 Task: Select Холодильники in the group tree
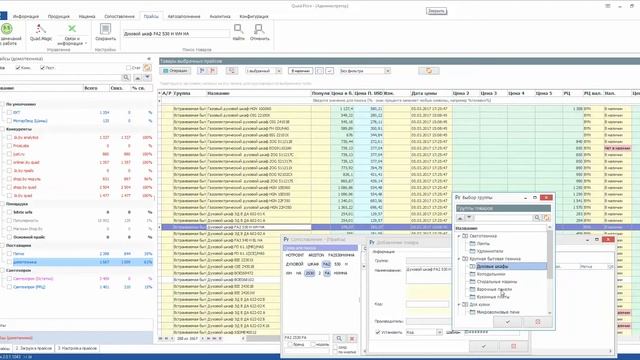[x=491, y=274]
